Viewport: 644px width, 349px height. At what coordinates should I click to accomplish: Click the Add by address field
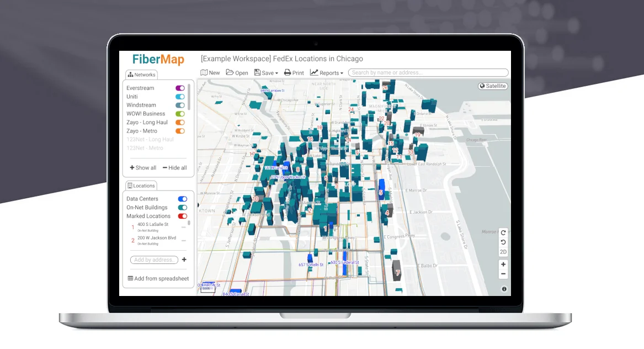click(x=154, y=260)
